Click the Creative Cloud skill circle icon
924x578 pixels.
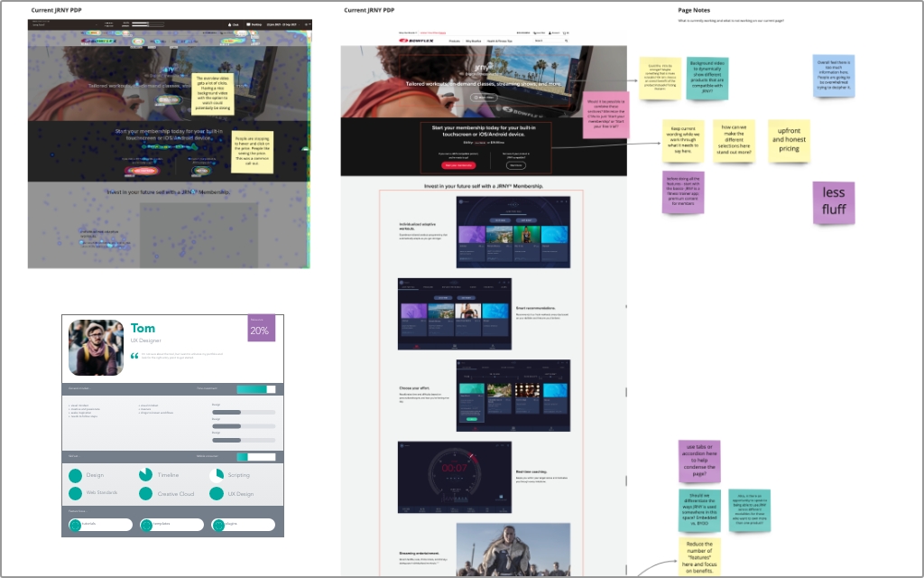(x=145, y=494)
